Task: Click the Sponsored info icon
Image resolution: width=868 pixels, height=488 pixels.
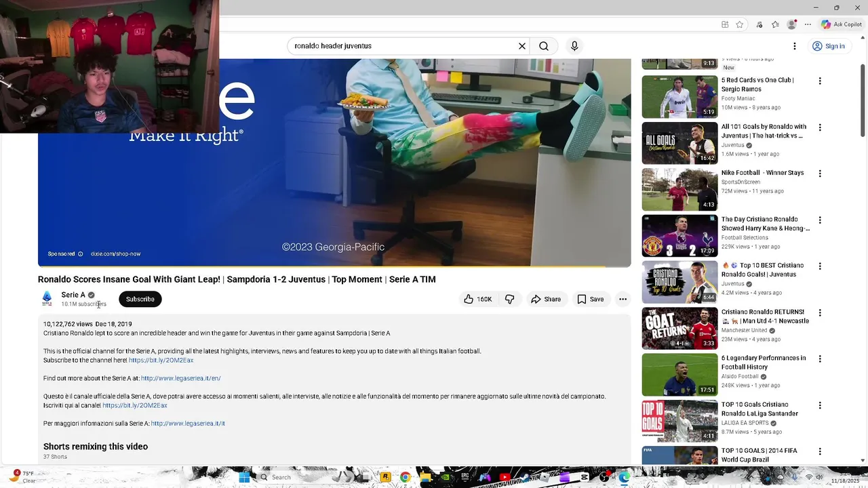Action: pyautogui.click(x=80, y=254)
